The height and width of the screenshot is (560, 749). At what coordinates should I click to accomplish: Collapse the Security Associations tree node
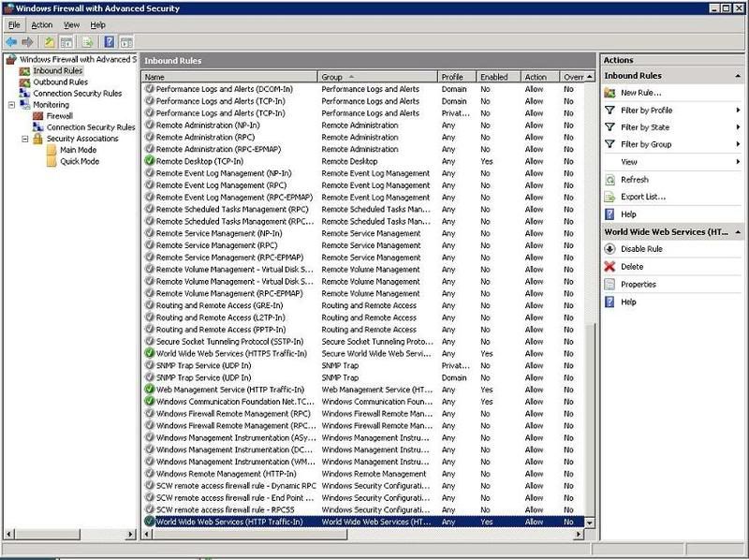click(25, 139)
